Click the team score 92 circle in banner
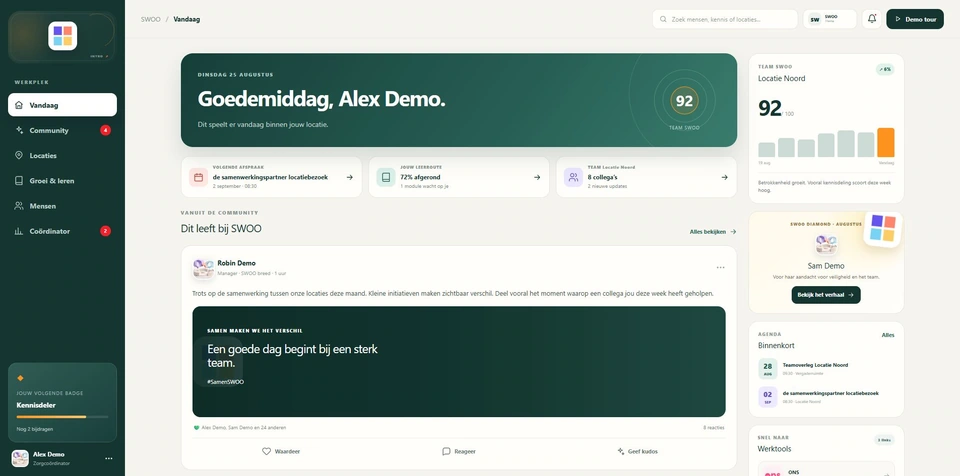Viewport: 960px width, 476px height. click(684, 100)
